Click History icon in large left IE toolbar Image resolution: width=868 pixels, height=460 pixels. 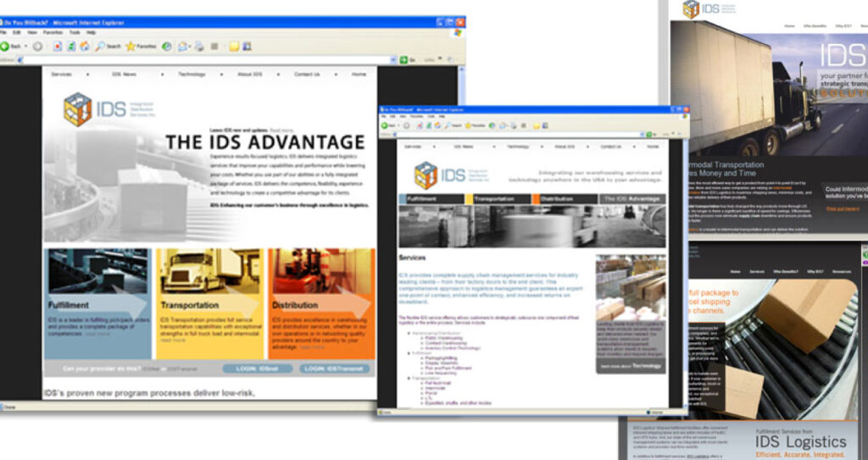[x=167, y=47]
